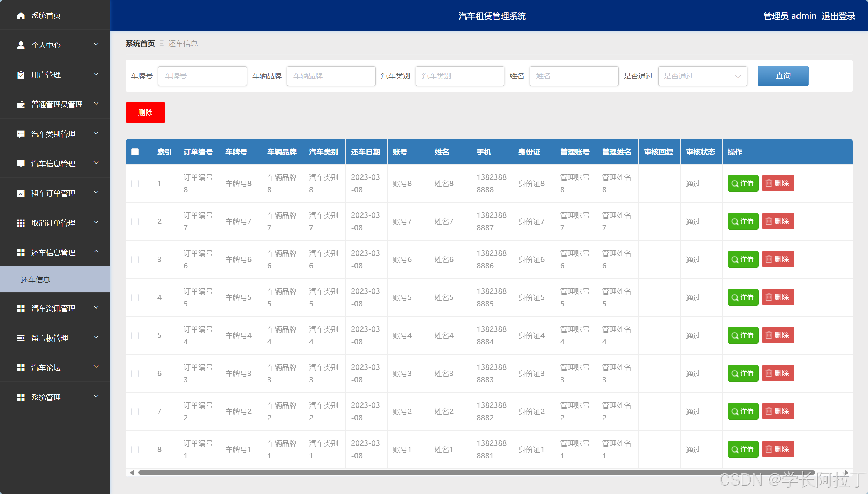Toggle the select-all checkbox in table header
868x494 pixels.
point(135,152)
